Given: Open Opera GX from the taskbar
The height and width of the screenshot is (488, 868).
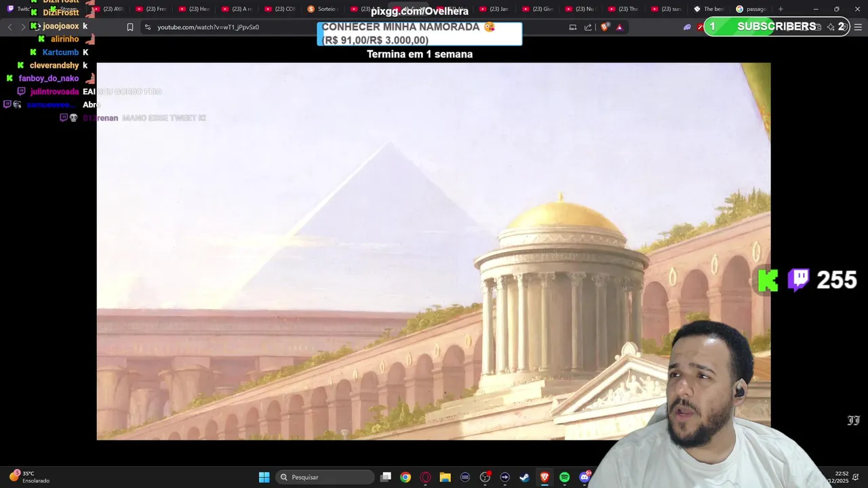Looking at the screenshot, I should pyautogui.click(x=425, y=477).
